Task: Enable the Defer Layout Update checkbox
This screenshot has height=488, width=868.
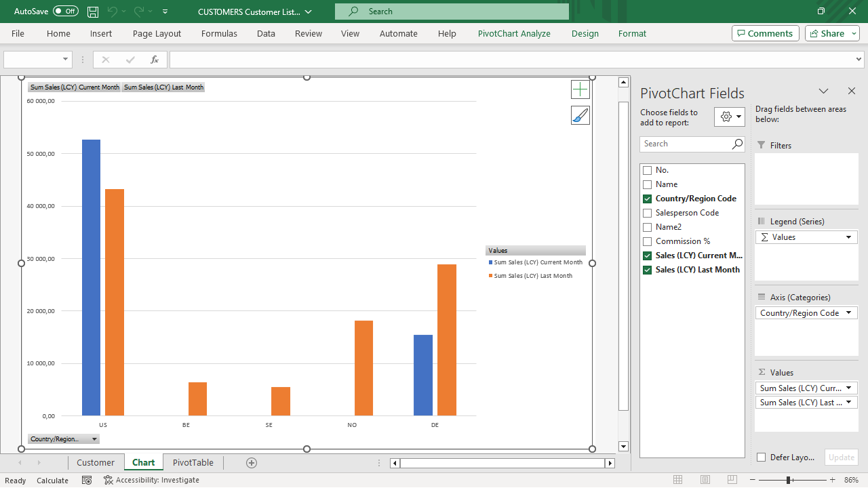Action: pos(762,457)
